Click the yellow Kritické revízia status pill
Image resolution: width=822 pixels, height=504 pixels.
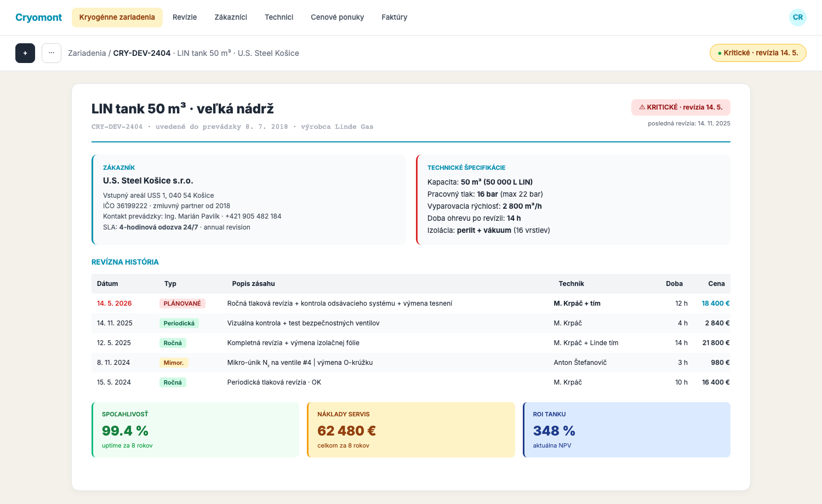[758, 53]
